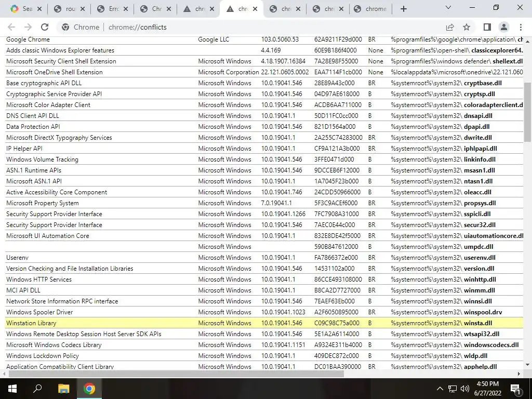Click Chrome site info chip
This screenshot has width=532, height=399.
coord(81,27)
